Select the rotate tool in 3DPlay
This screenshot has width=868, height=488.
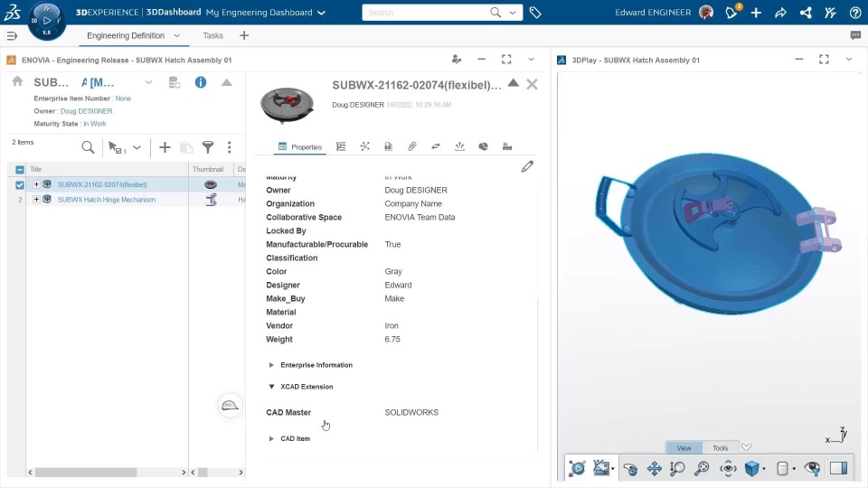[630, 469]
